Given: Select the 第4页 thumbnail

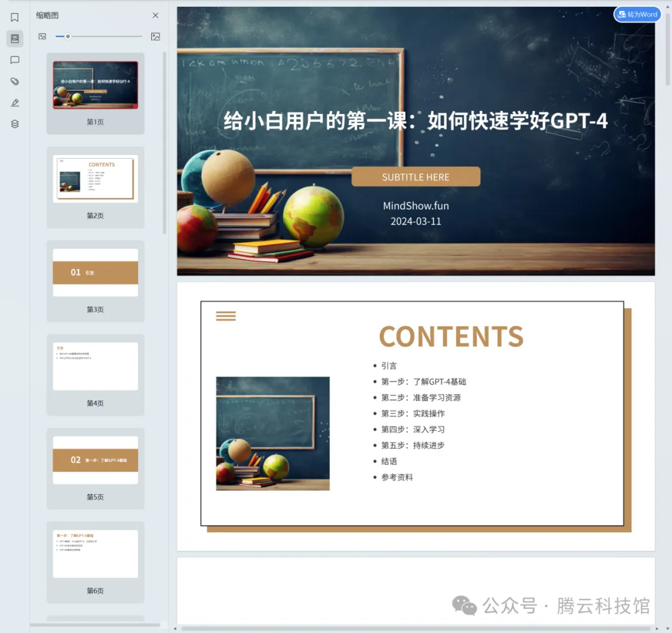Looking at the screenshot, I should [x=95, y=366].
